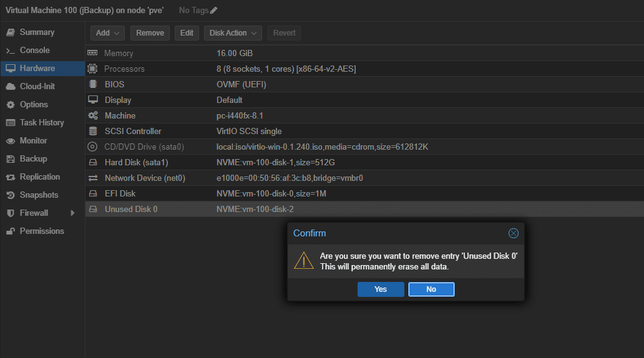Select the Hard Disk (sata1) label

pos(137,163)
